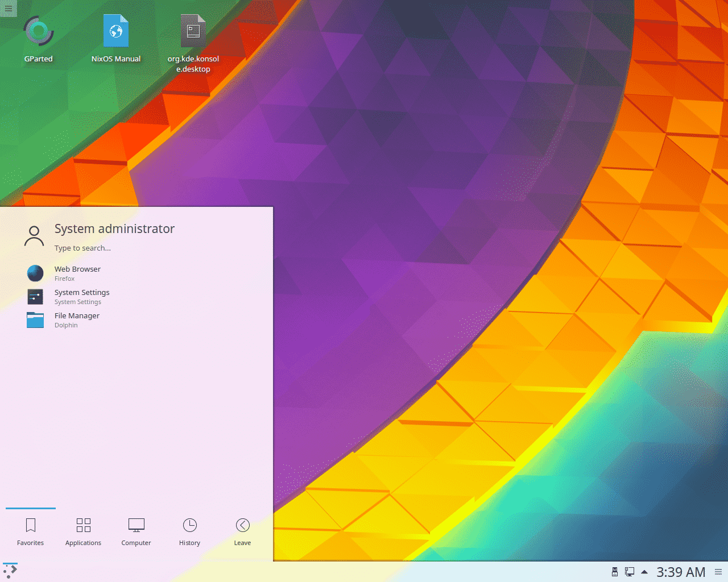This screenshot has height=582, width=728.
Task: Open Dolphin File Manager from Favorites
Action: coord(136,320)
